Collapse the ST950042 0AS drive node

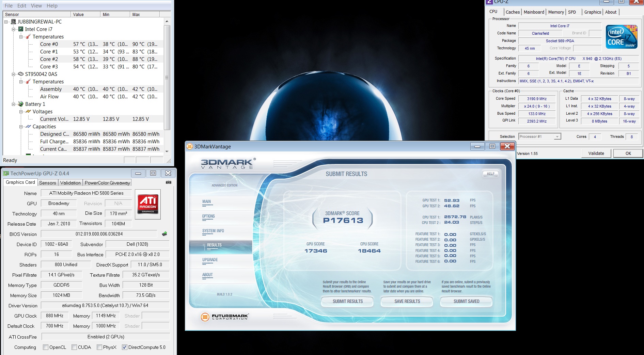[14, 74]
